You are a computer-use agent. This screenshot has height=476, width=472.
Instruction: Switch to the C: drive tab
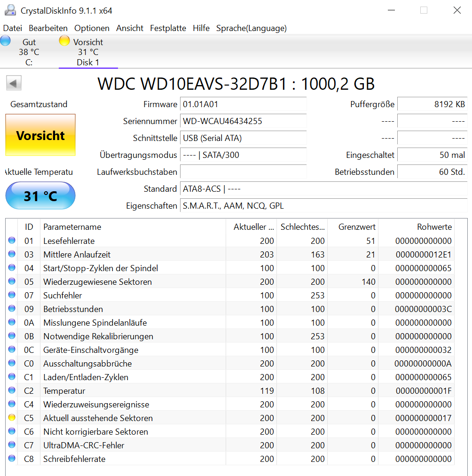(x=29, y=52)
